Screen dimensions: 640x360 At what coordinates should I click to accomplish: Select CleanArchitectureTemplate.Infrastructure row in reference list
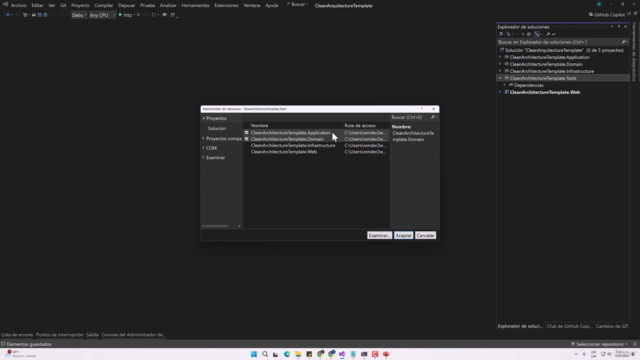point(316,145)
